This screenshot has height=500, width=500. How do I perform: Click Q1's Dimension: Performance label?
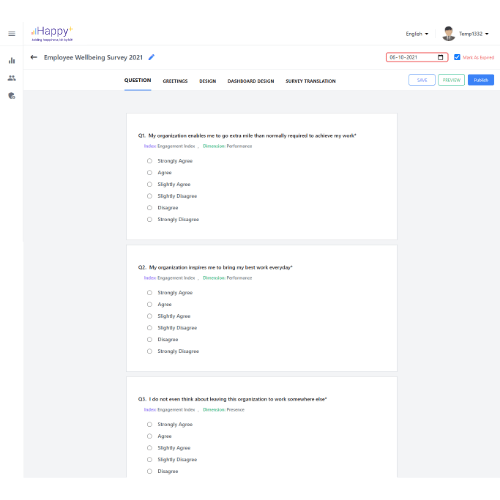click(x=227, y=146)
